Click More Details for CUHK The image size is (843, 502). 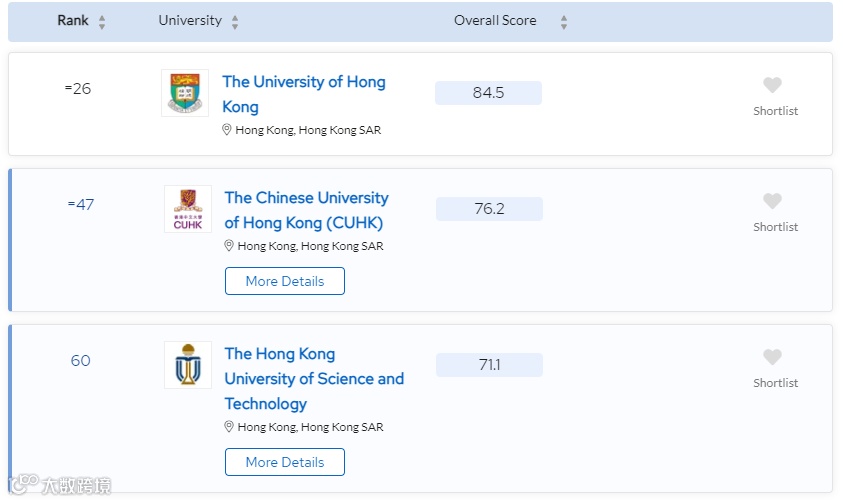tap(285, 281)
